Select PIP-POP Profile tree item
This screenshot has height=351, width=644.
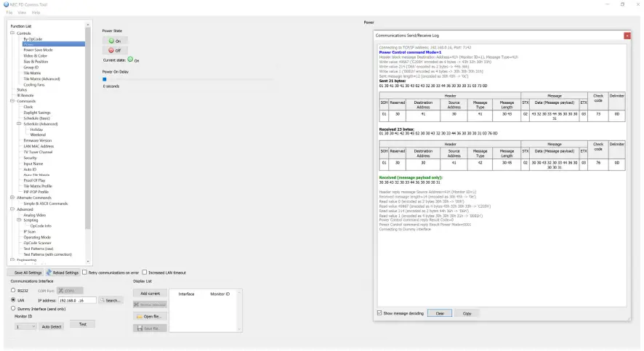point(36,192)
